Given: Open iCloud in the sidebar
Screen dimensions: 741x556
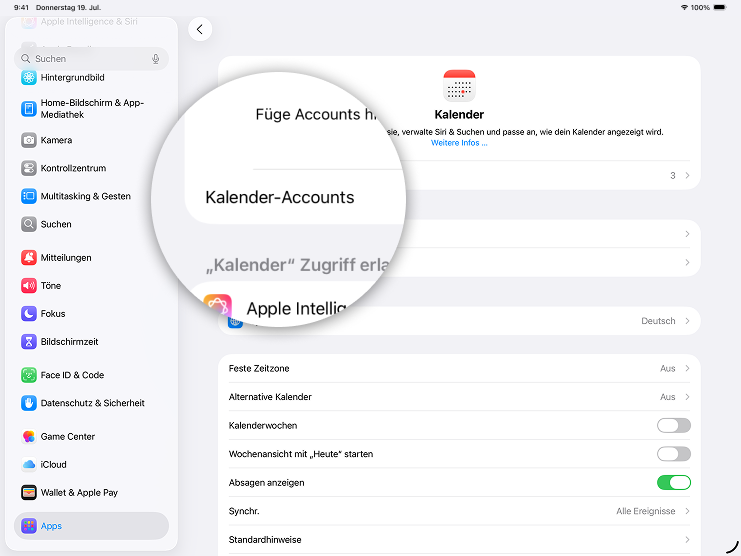Looking at the screenshot, I should click(x=91, y=464).
